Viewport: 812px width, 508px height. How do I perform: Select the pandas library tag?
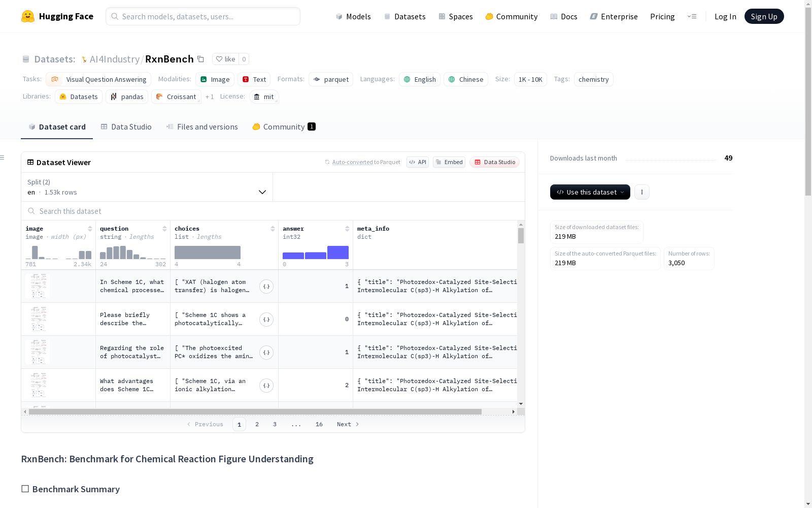click(127, 97)
